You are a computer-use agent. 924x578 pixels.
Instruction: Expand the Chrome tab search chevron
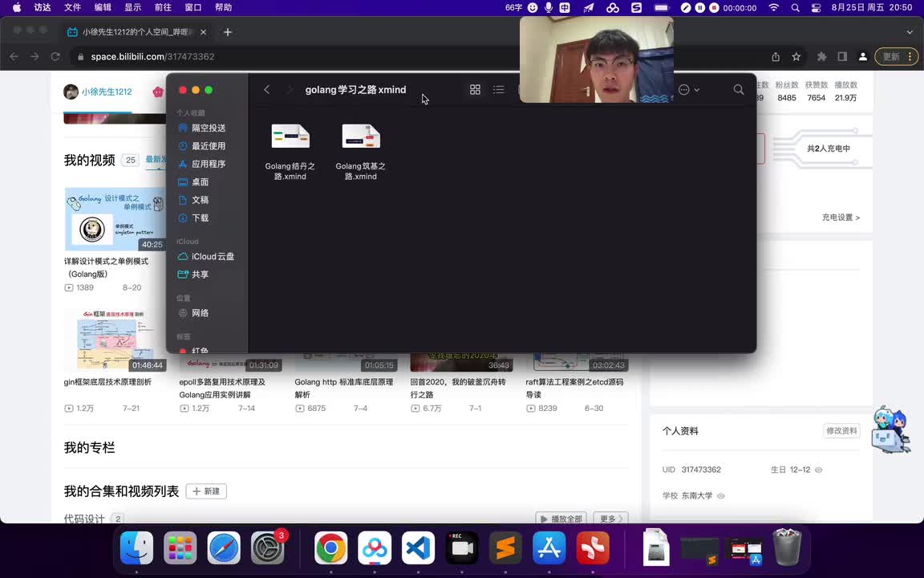click(x=910, y=32)
